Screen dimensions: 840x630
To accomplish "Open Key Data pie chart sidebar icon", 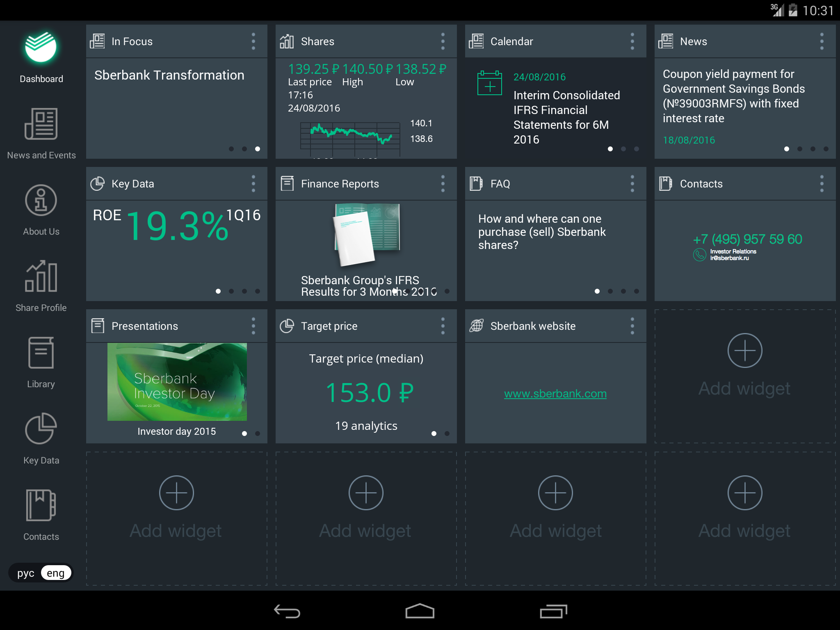I will point(41,429).
